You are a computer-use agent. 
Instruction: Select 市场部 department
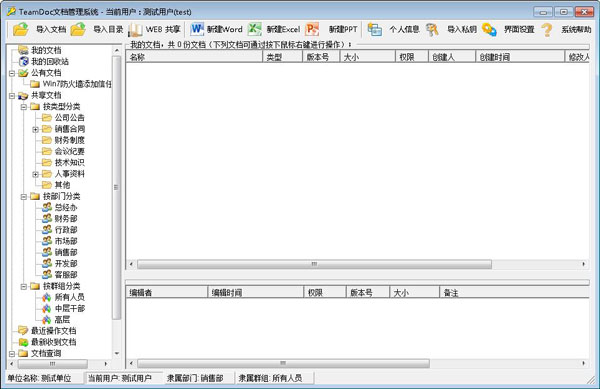point(65,241)
